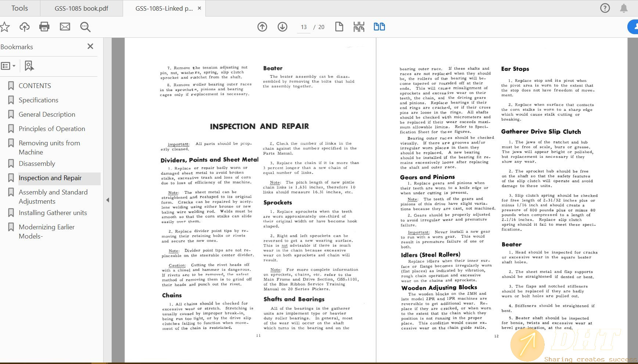Viewport: 638px width, 364px height.
Task: Send file by email envelope icon
Action: (x=65, y=27)
